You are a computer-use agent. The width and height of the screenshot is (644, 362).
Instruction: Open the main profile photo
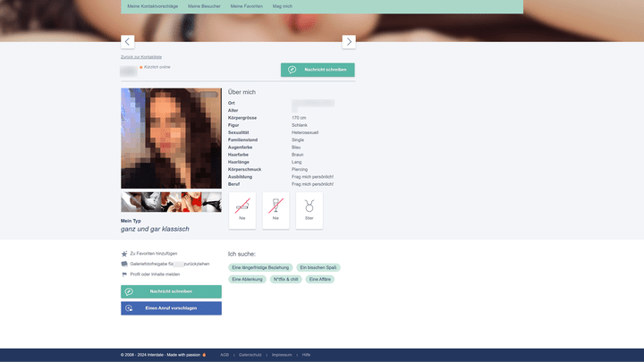coord(171,139)
